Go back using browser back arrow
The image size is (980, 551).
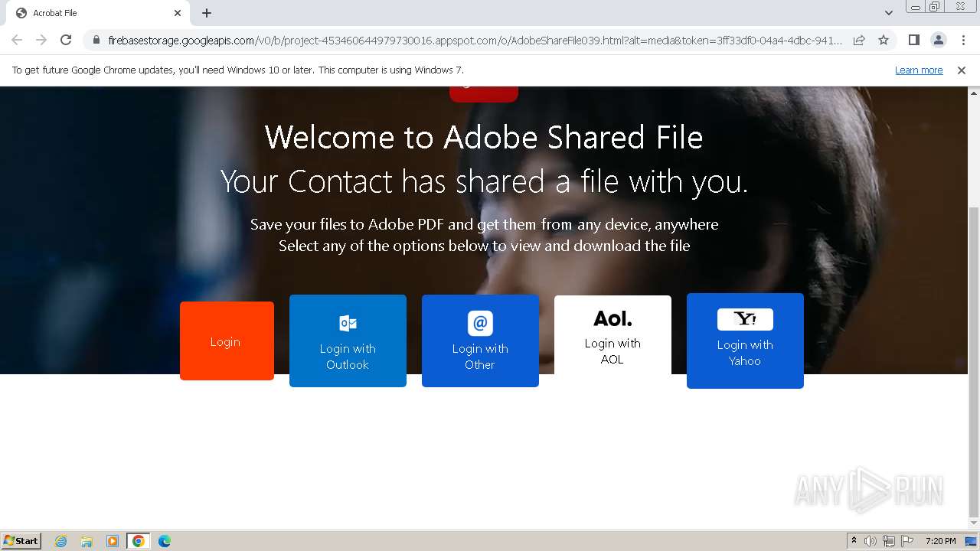pos(17,40)
